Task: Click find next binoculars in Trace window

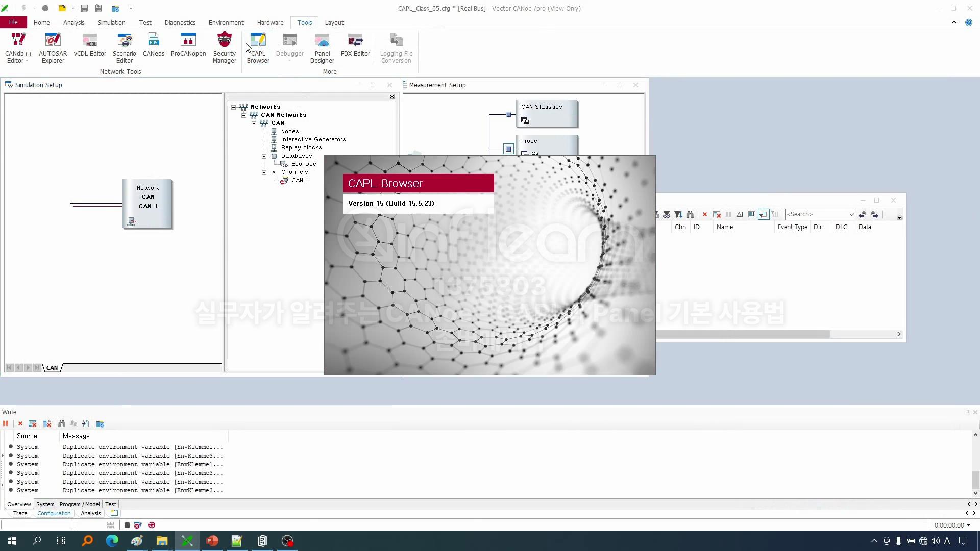Action: point(874,214)
